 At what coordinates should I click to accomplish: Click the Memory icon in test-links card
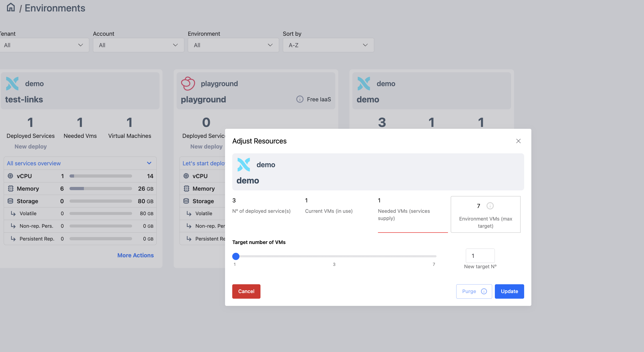point(10,189)
